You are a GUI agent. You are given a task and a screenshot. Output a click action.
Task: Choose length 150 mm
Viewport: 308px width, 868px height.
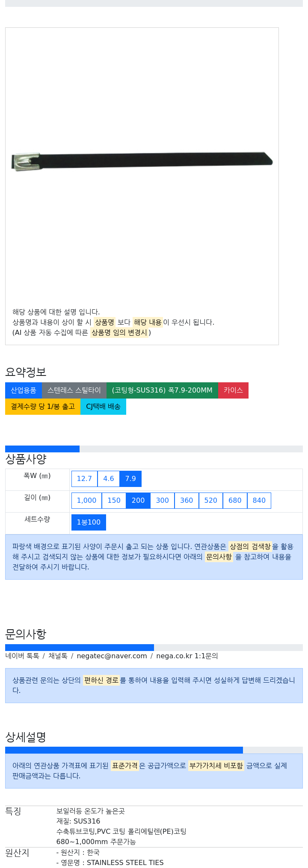tap(114, 500)
